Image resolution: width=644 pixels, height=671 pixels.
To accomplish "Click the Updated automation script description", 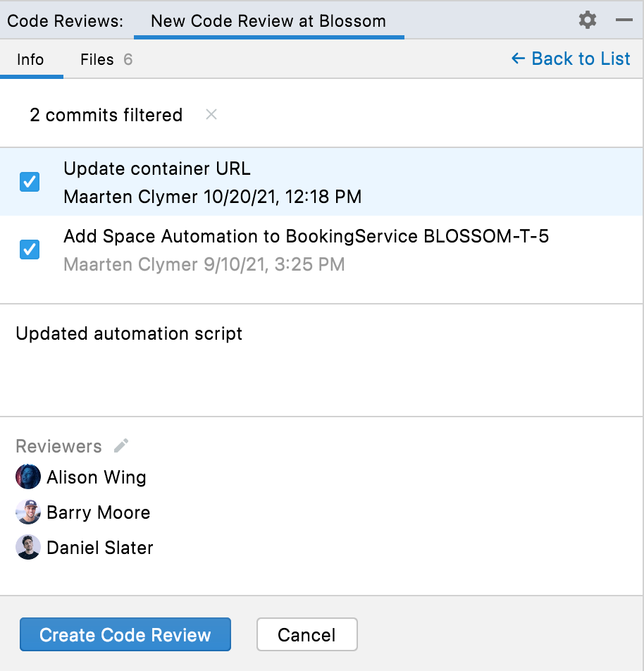I will click(129, 333).
